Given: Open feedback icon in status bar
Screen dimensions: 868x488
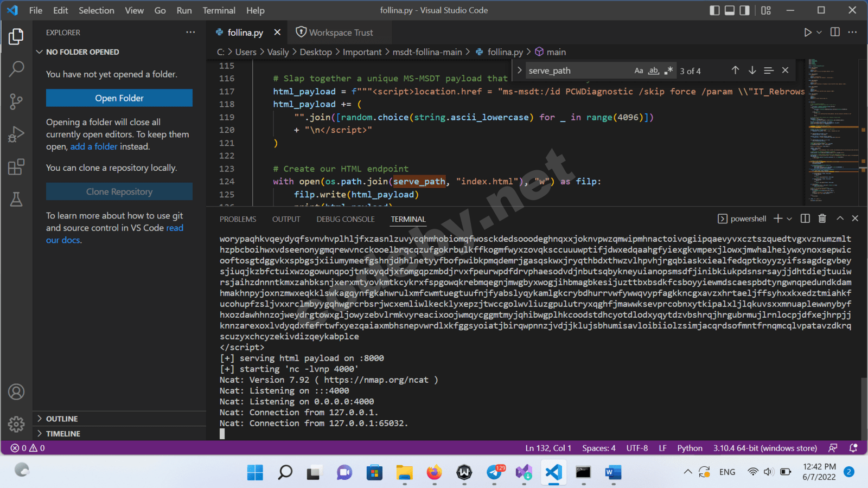Looking at the screenshot, I should tap(833, 448).
